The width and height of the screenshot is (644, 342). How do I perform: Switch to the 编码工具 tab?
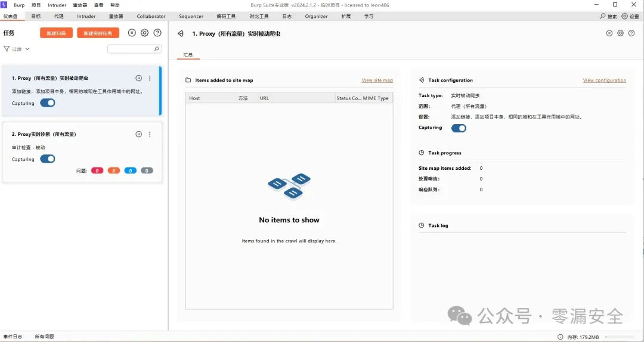[x=227, y=17]
